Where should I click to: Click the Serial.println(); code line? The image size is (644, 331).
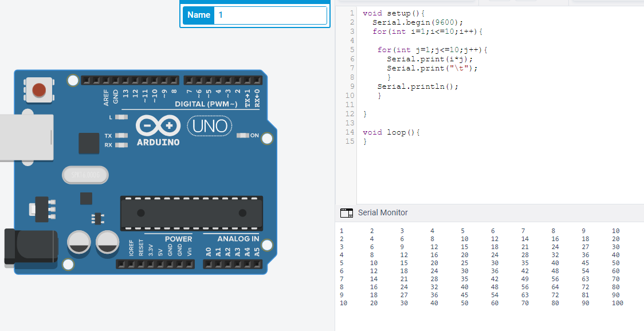click(x=418, y=86)
